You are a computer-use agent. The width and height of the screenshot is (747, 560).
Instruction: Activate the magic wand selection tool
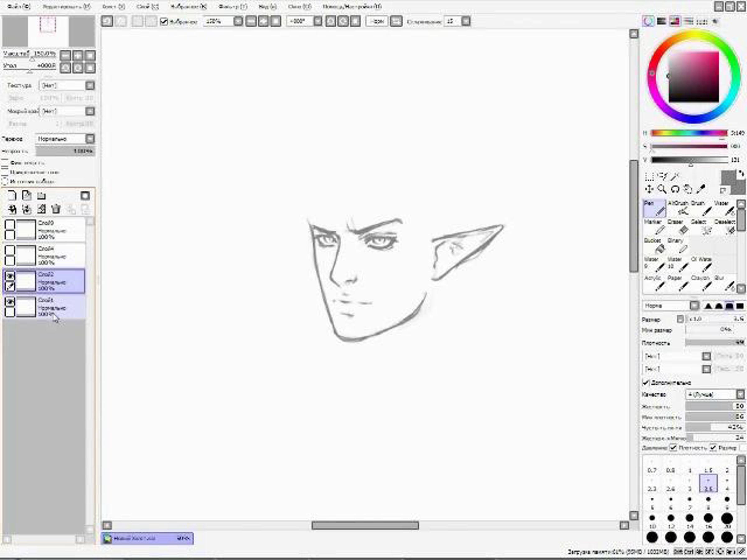pyautogui.click(x=675, y=176)
